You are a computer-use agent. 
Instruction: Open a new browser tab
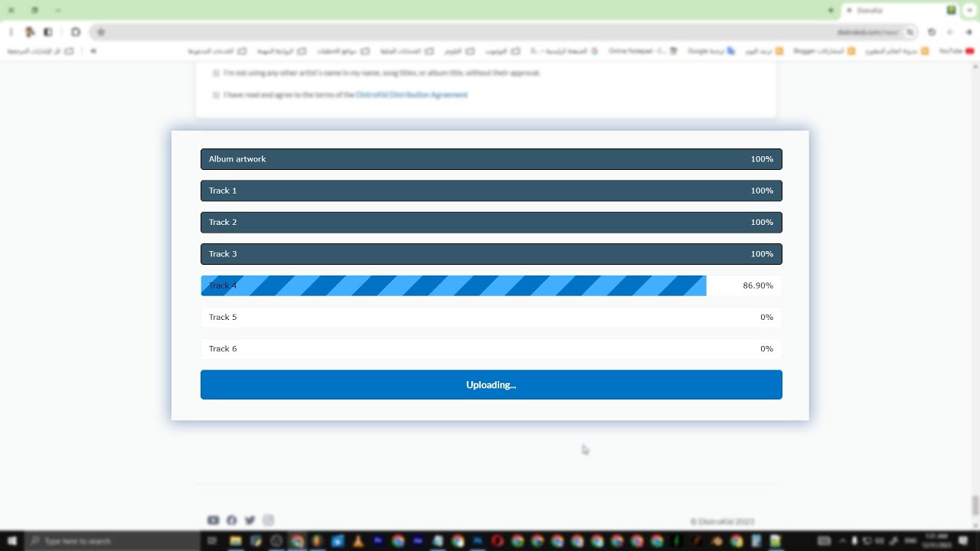pyautogui.click(x=831, y=11)
